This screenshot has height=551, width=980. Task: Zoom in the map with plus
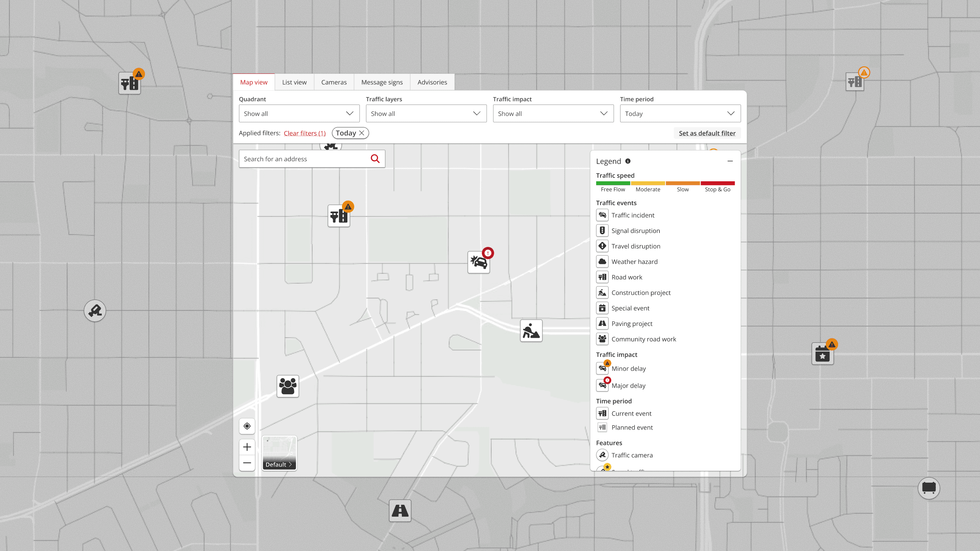click(247, 447)
